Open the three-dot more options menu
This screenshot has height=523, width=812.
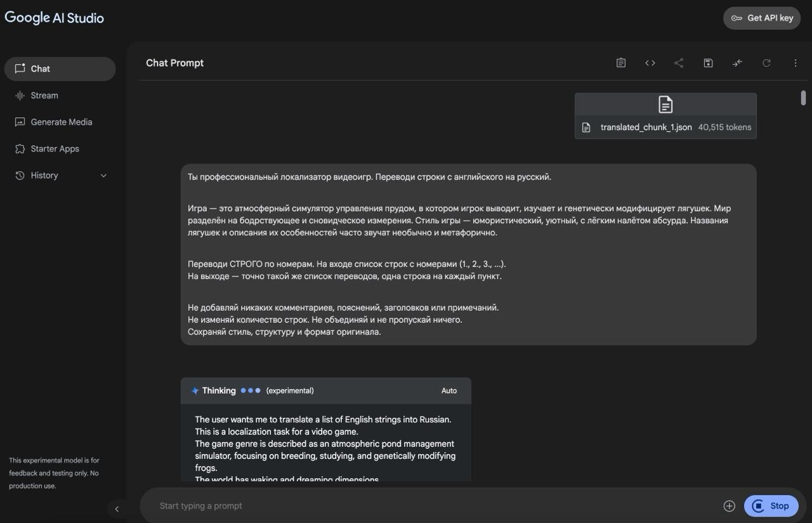[x=796, y=63]
